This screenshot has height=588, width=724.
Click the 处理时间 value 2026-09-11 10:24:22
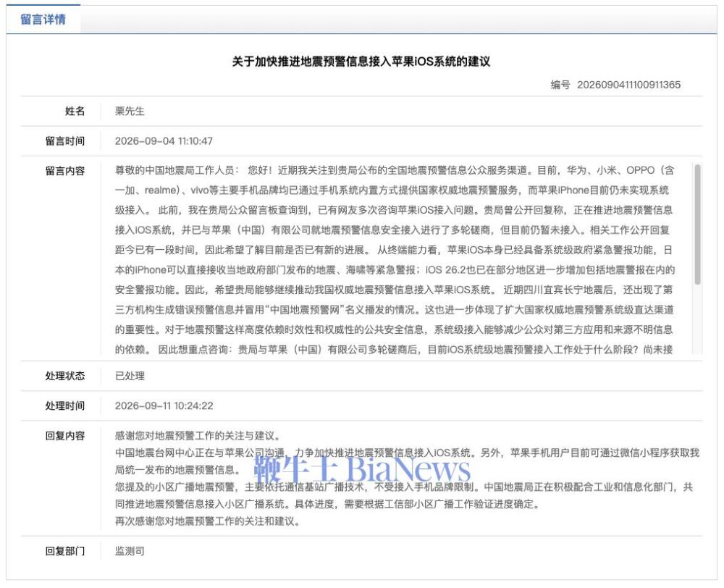pyautogui.click(x=164, y=406)
